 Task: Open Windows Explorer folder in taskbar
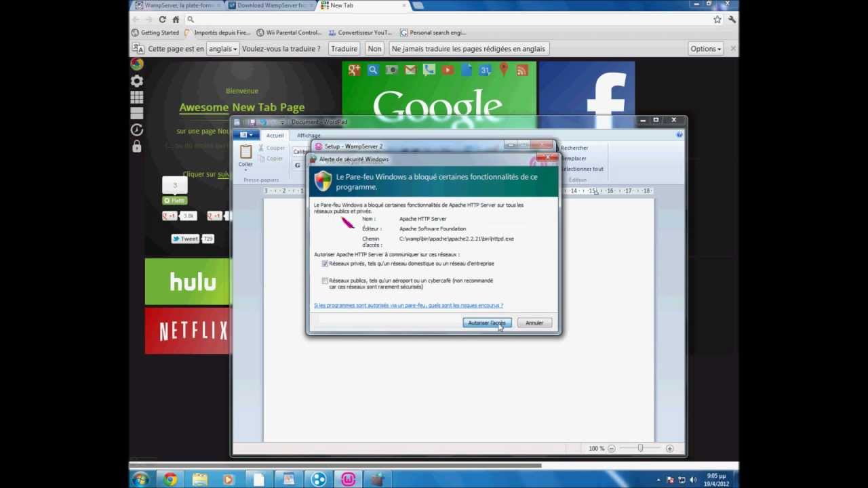tap(199, 480)
